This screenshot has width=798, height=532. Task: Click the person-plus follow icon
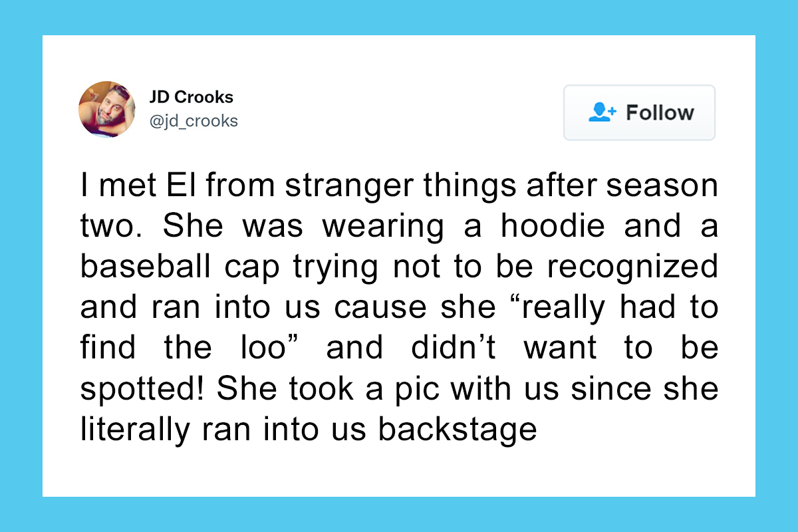pyautogui.click(x=602, y=112)
